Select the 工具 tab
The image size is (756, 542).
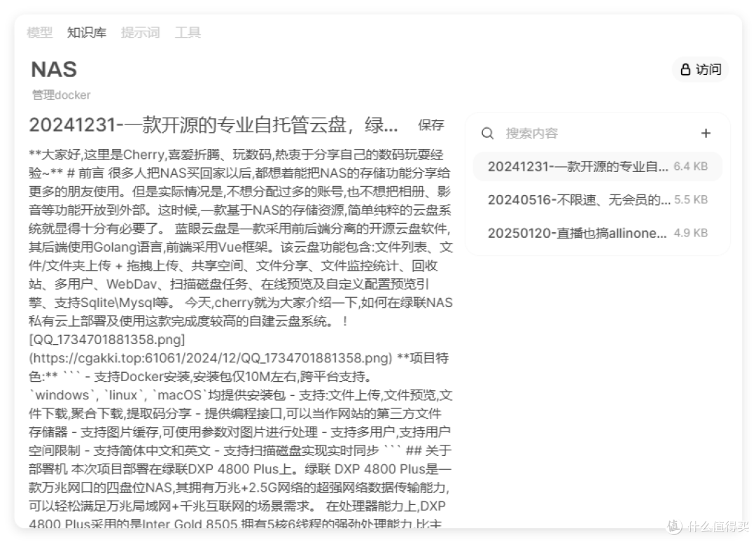[x=188, y=32]
